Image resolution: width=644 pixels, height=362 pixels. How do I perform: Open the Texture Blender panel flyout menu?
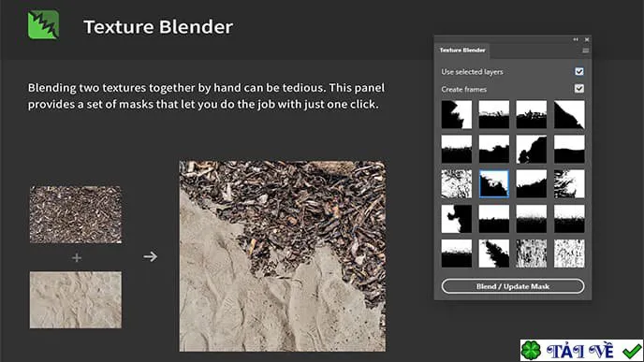click(x=585, y=51)
